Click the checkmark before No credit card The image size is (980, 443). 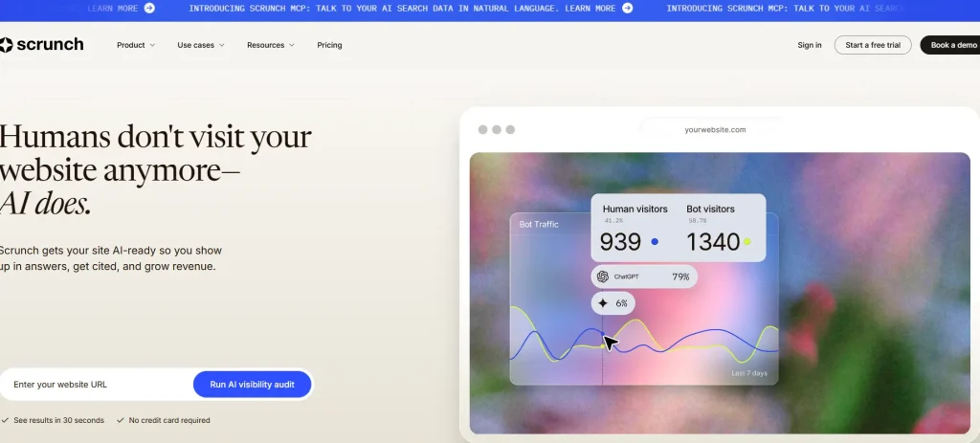(120, 420)
